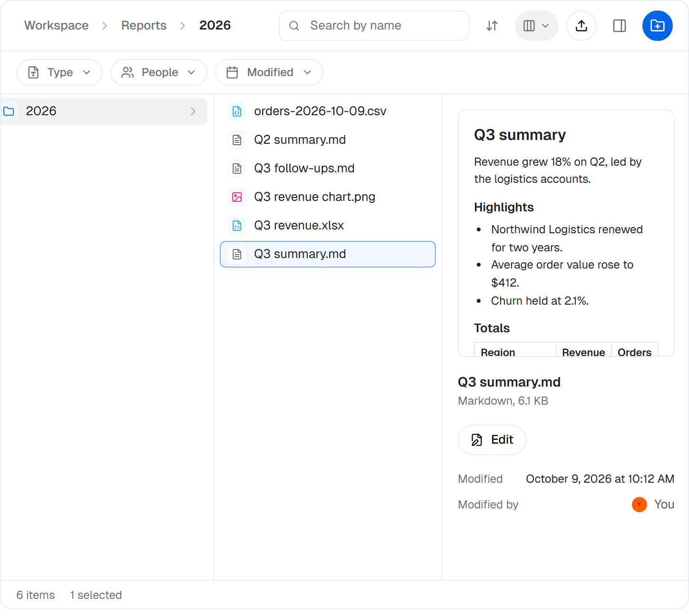689x616 pixels.
Task: Click the Highlights heading in the preview
Action: click(504, 208)
